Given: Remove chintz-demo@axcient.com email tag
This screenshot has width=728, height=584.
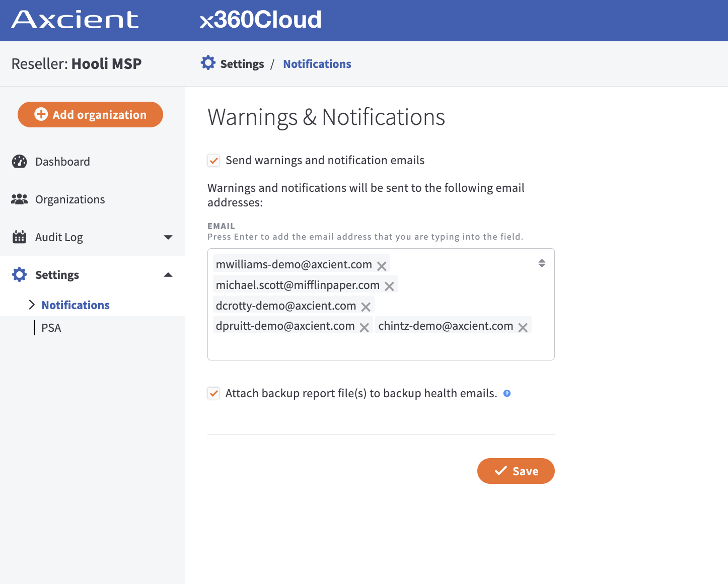Looking at the screenshot, I should click(523, 327).
